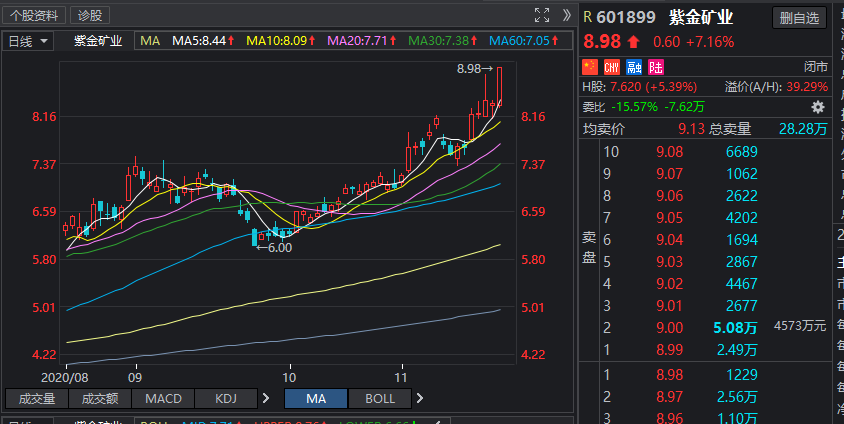Select the sell level 6 price 9.04
The height and width of the screenshot is (424, 844).
tap(670, 240)
